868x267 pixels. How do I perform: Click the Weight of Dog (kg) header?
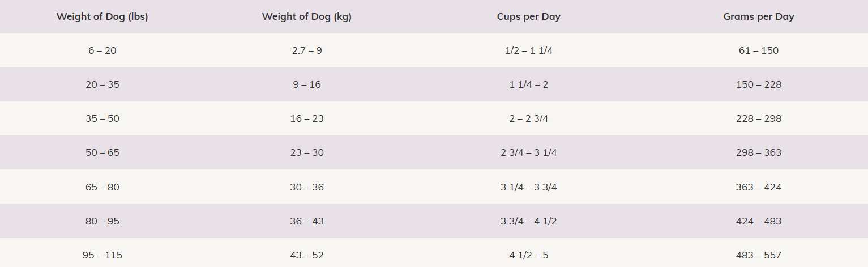click(306, 16)
